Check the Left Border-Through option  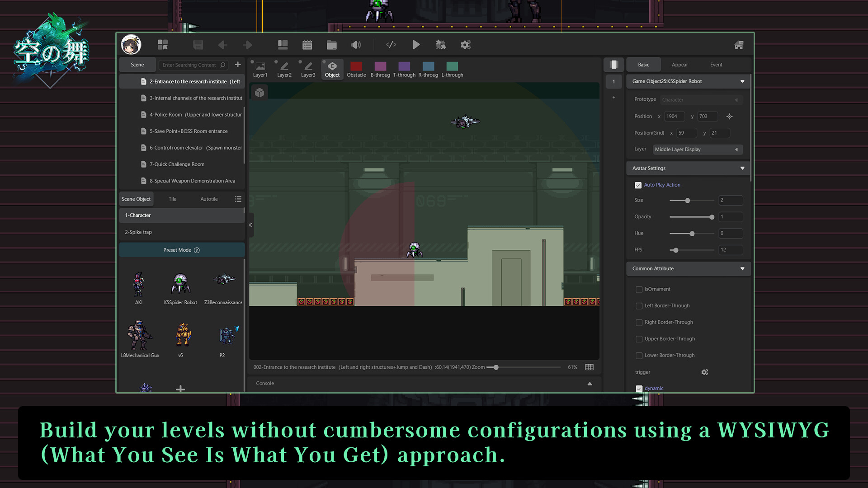(639, 306)
